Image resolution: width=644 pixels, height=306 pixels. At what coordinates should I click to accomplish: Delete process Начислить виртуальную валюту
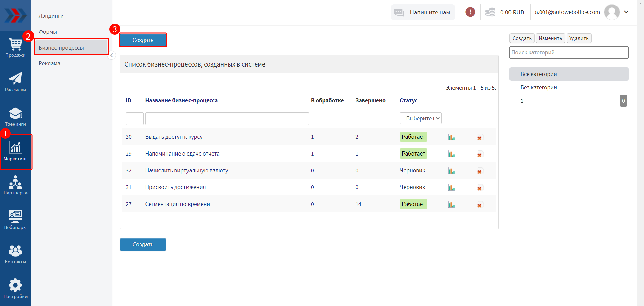[480, 171]
